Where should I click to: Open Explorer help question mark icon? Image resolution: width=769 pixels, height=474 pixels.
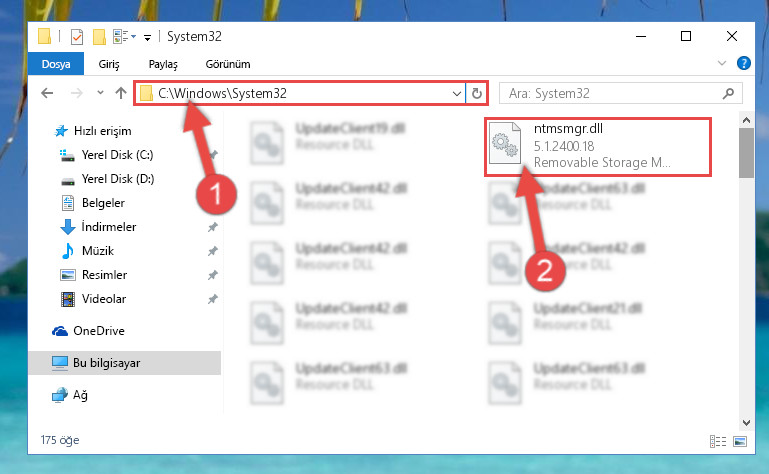pyautogui.click(x=743, y=63)
